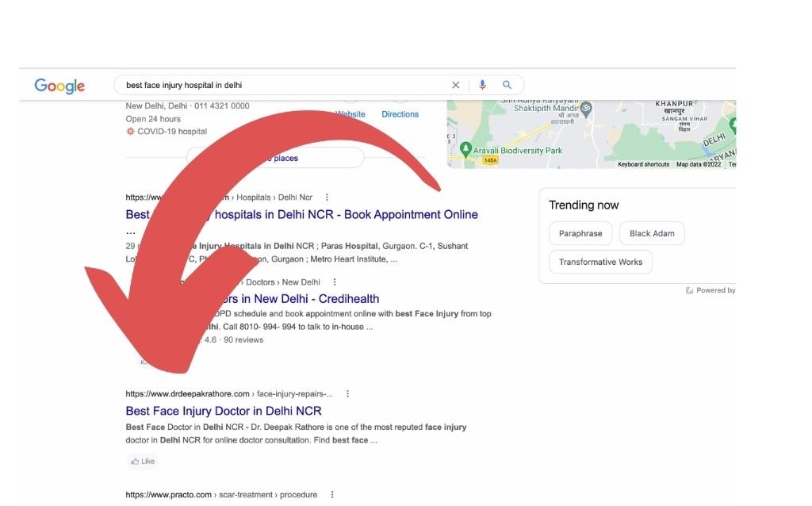Clear the search query with the X icon
This screenshot has height=506, width=812.
tap(455, 85)
